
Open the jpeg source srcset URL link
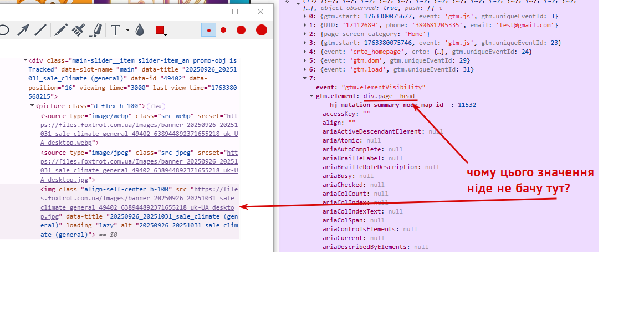(x=139, y=166)
